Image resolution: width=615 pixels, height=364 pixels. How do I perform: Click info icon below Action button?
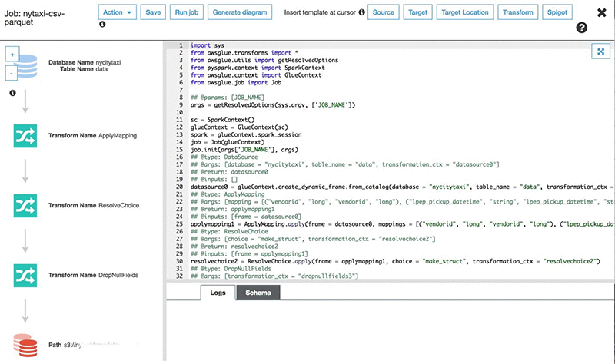click(x=102, y=24)
